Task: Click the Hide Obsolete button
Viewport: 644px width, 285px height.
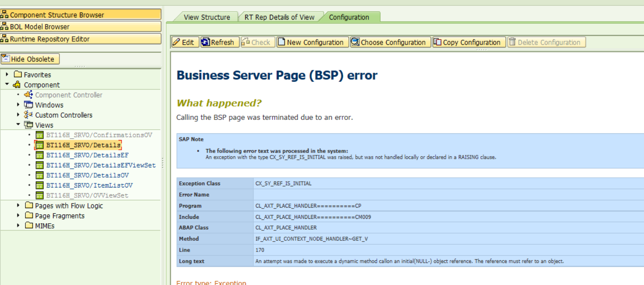Action: [30, 59]
